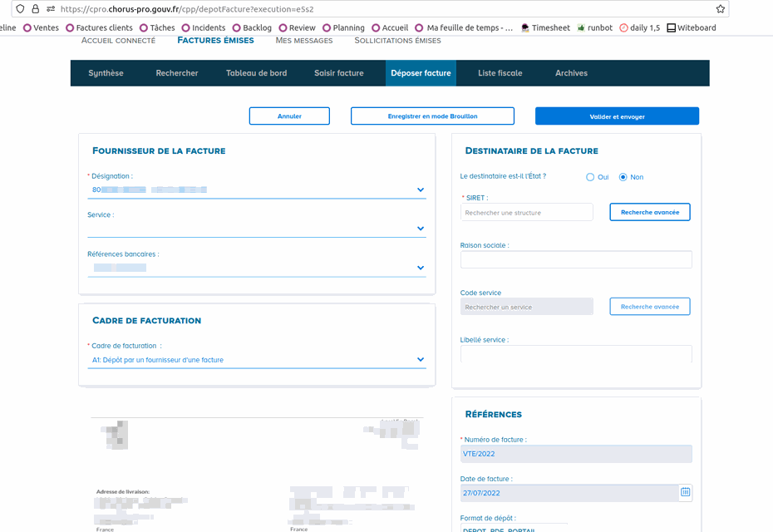
Task: Open the calendar picker for Date de facture
Action: click(685, 492)
